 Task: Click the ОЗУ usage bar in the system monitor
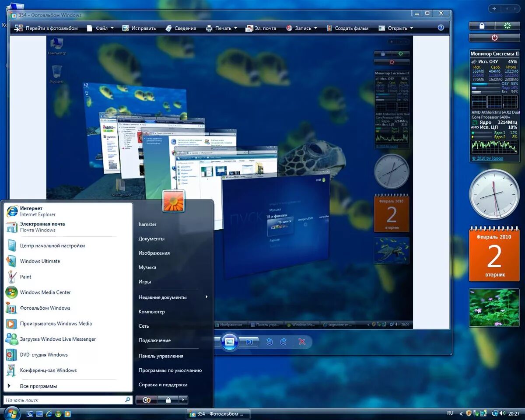pyautogui.click(x=480, y=84)
